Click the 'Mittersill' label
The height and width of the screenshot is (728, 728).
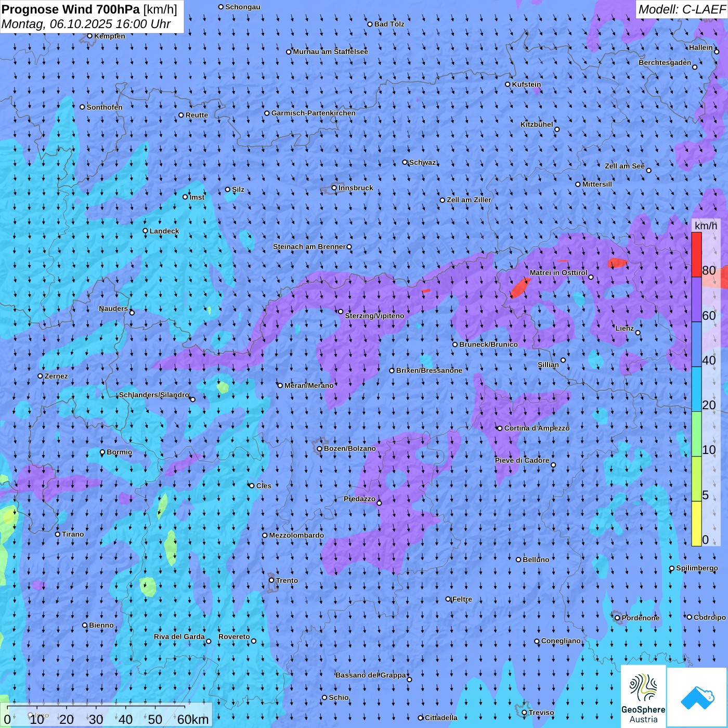(597, 184)
